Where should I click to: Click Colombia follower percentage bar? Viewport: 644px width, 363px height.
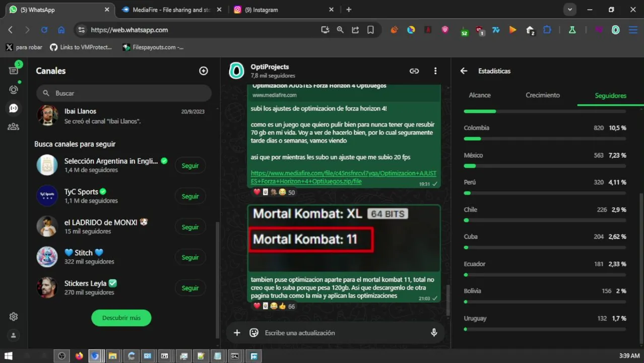point(545,139)
